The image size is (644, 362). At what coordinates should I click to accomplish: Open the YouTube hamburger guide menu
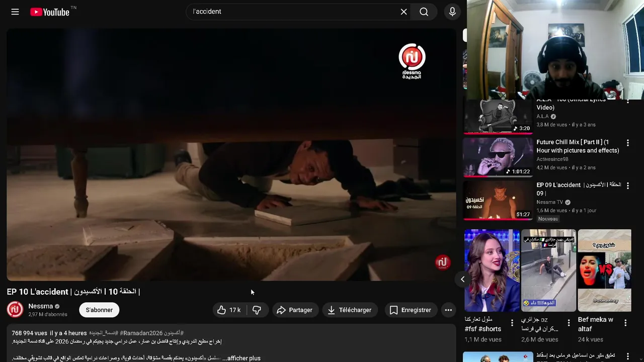click(15, 12)
